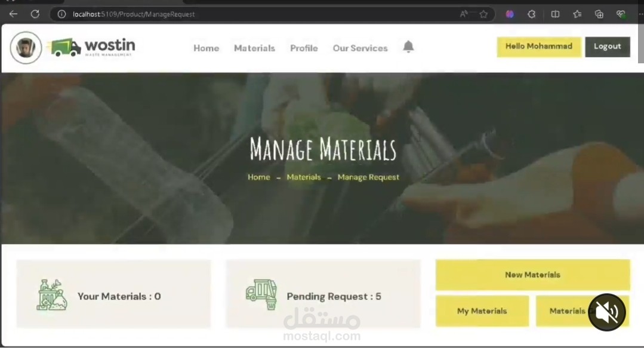Follow Materials breadcrumb link

pyautogui.click(x=304, y=177)
